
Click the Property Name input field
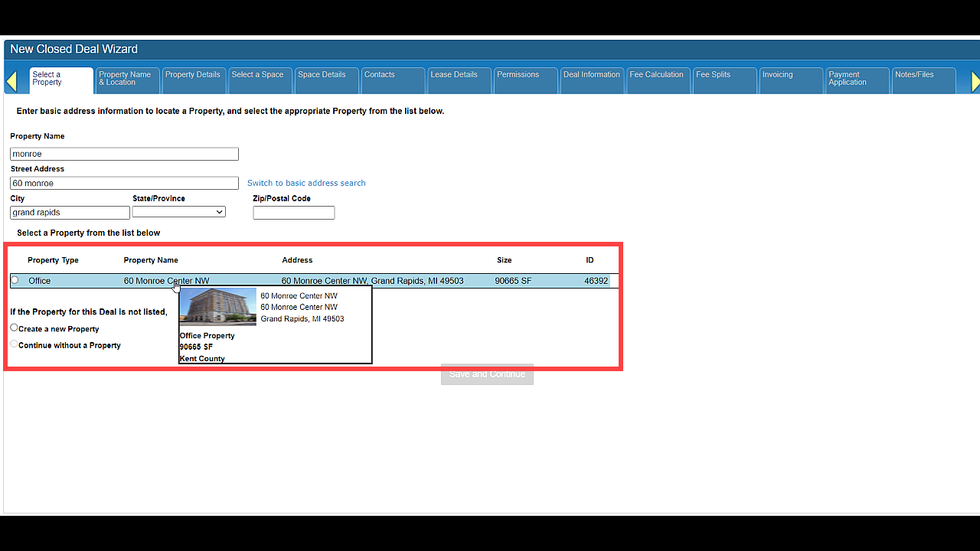(x=124, y=154)
